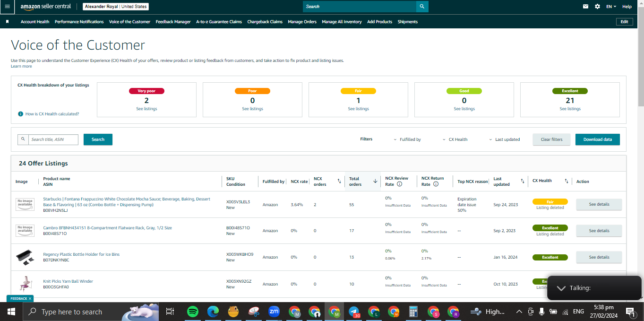
Task: Sort by CX Health column arrows
Action: coord(567,181)
